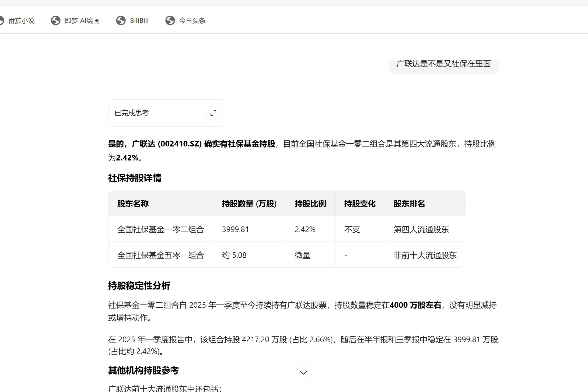Click the 持股数量 (万股) column header
This screenshot has height=392, width=588.
coord(249,204)
